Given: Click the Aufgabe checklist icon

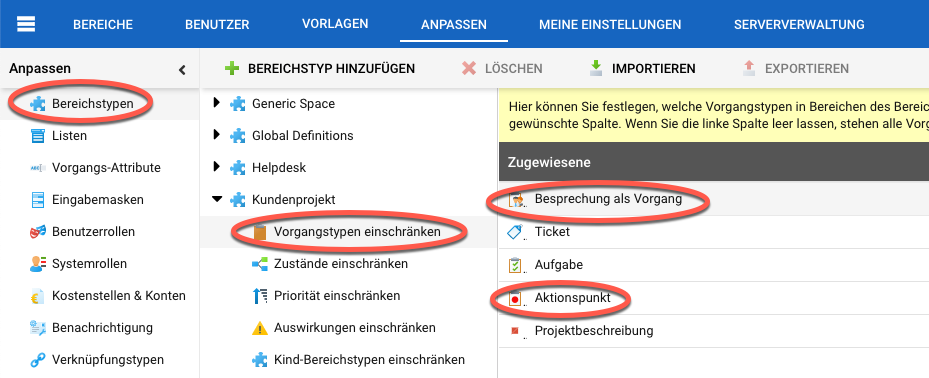Looking at the screenshot, I should coord(515,265).
